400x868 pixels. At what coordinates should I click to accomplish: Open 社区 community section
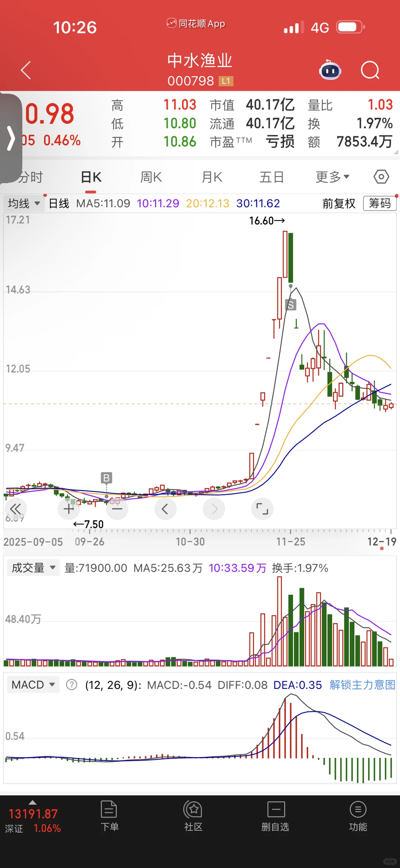point(193,816)
